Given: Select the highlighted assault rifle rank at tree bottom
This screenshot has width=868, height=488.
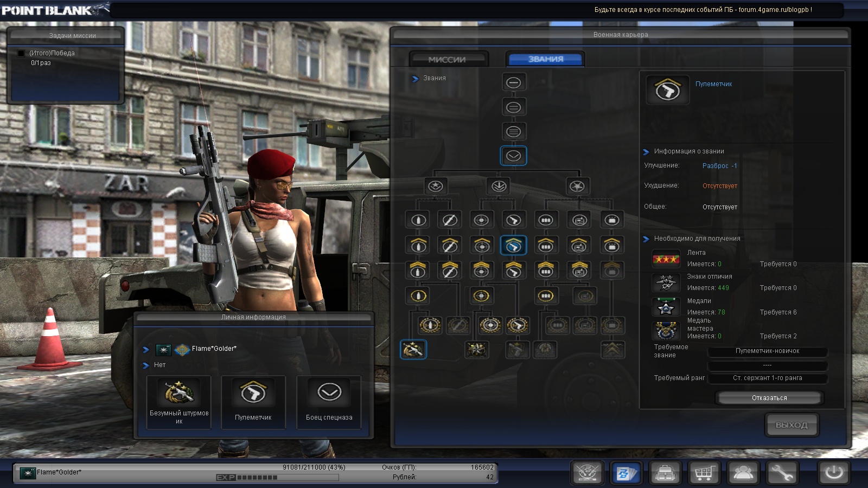Looking at the screenshot, I should pos(413,350).
